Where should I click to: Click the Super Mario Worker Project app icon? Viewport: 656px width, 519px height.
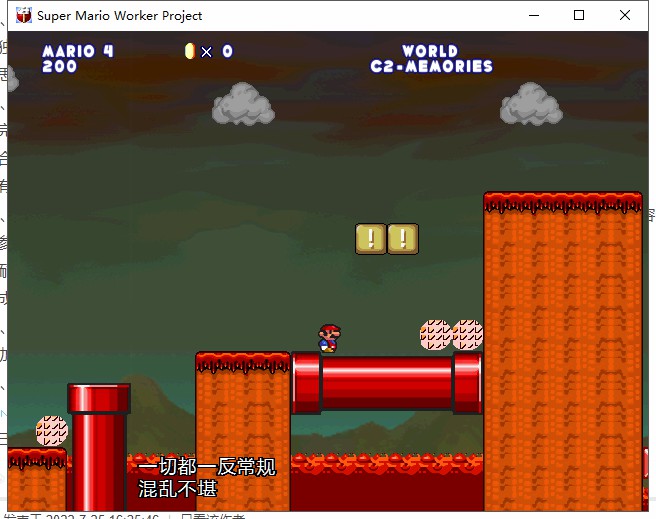pyautogui.click(x=24, y=15)
